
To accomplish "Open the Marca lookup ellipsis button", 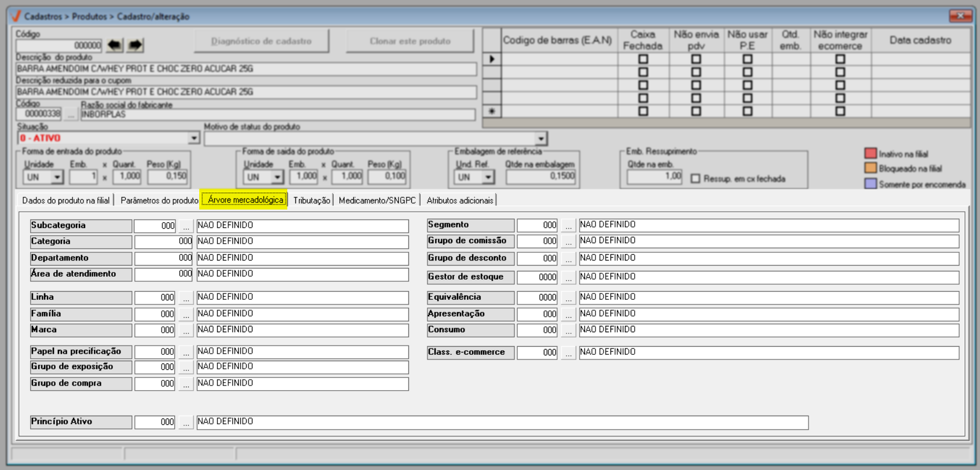I will tap(186, 331).
